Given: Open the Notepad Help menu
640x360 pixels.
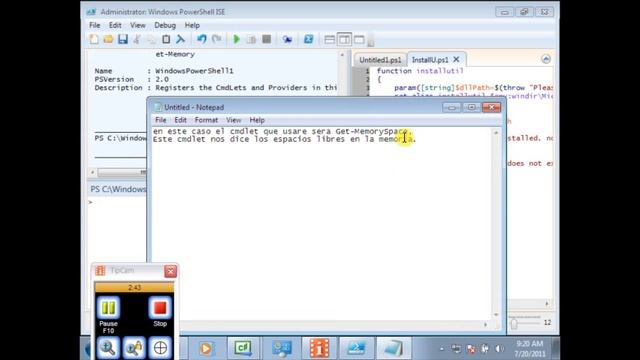Looking at the screenshot, I should [257, 120].
